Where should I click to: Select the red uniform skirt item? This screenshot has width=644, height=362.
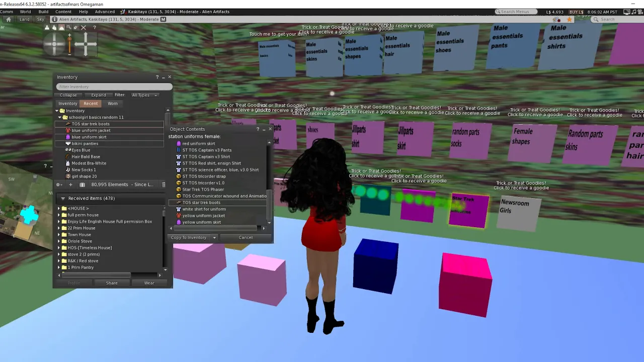pyautogui.click(x=198, y=144)
